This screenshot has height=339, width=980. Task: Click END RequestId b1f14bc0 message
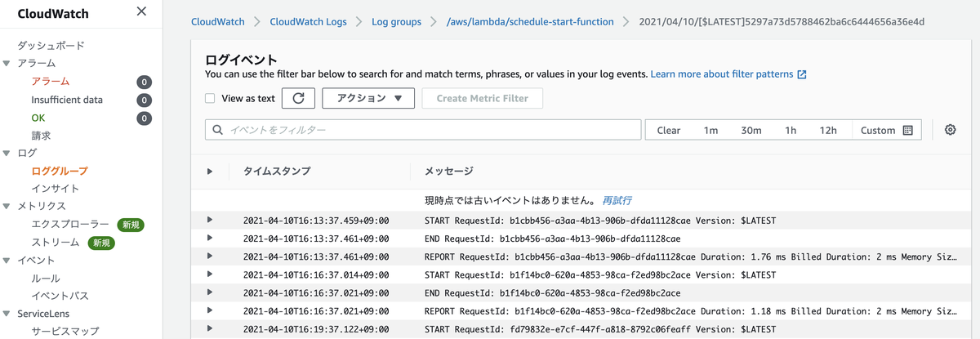tap(553, 292)
